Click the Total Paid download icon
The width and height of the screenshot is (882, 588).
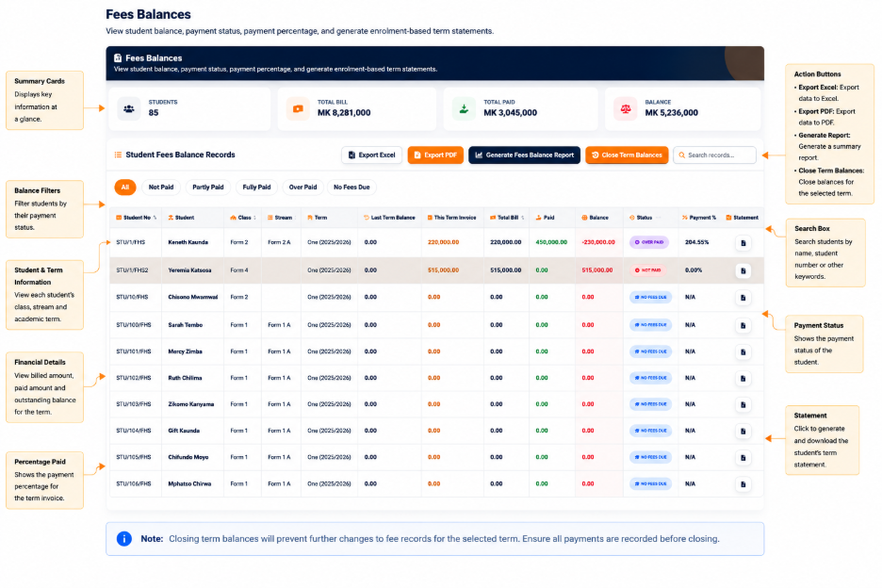coord(464,108)
